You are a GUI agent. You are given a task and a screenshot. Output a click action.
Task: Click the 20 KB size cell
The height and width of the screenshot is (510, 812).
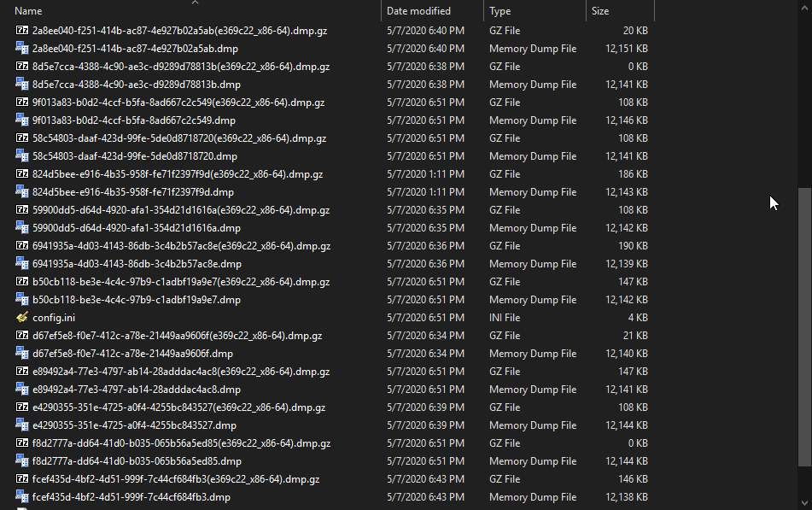click(635, 31)
